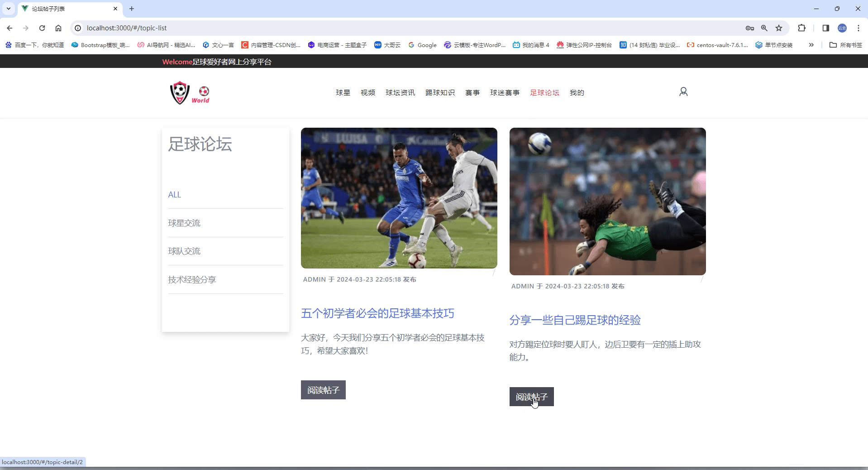Viewport: 868px width, 470px height.
Task: Open the user account icon in the site header
Action: (683, 91)
